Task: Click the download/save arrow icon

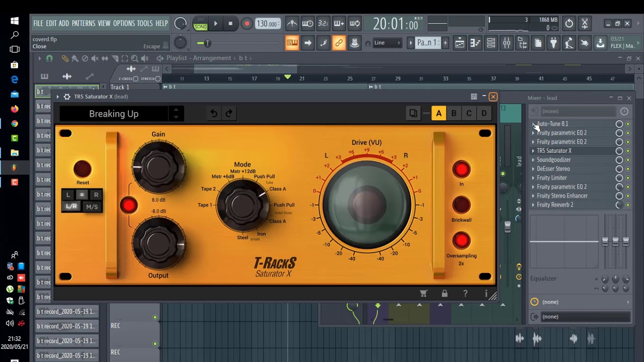Action: click(x=600, y=43)
